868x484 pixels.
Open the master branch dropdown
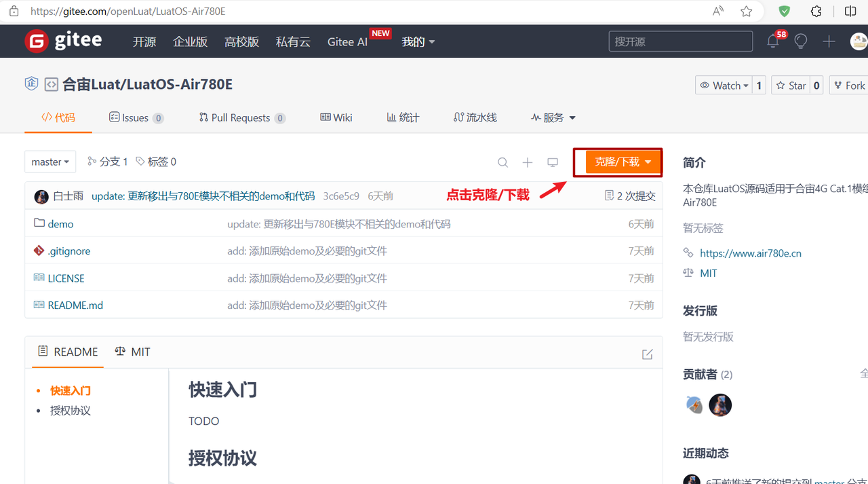51,162
